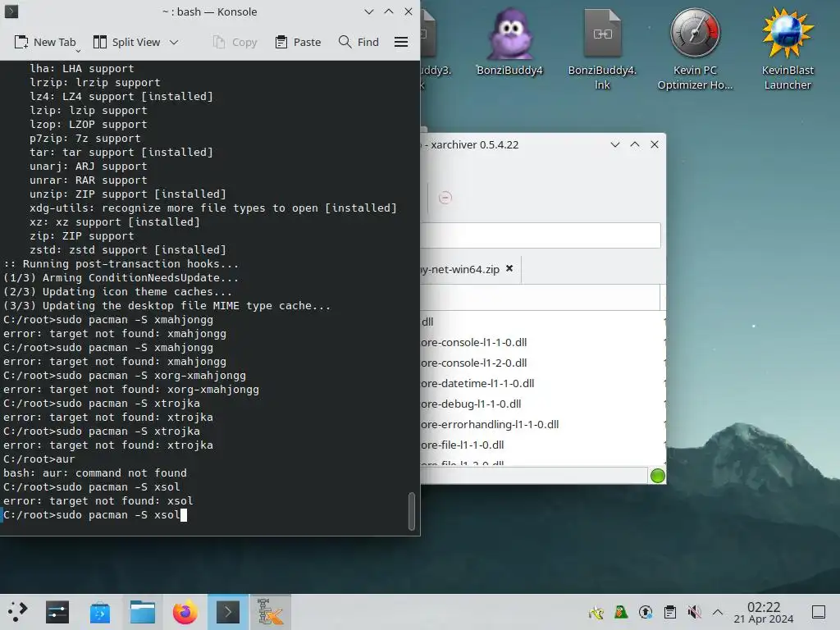Click the xarchiver location input field
The height and width of the screenshot is (630, 840).
point(541,235)
